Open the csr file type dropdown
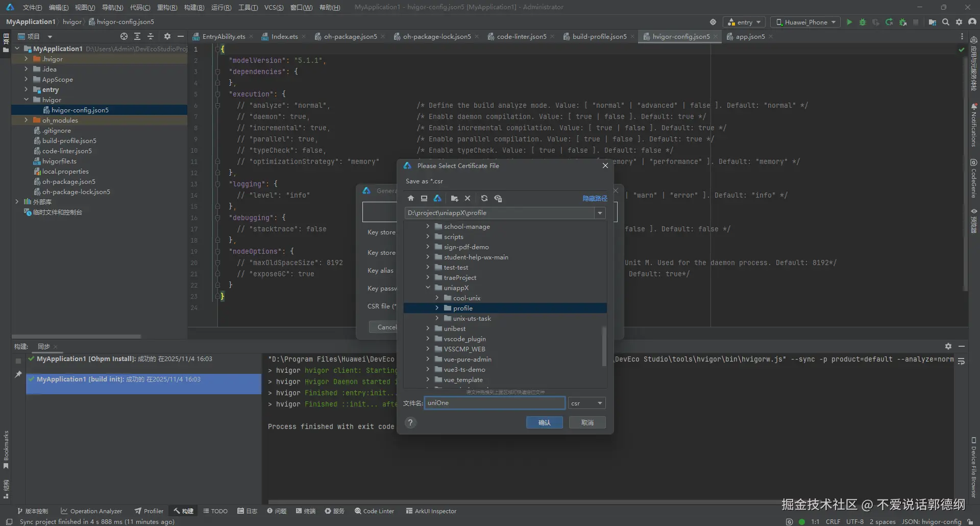The width and height of the screenshot is (980, 526). 587,403
